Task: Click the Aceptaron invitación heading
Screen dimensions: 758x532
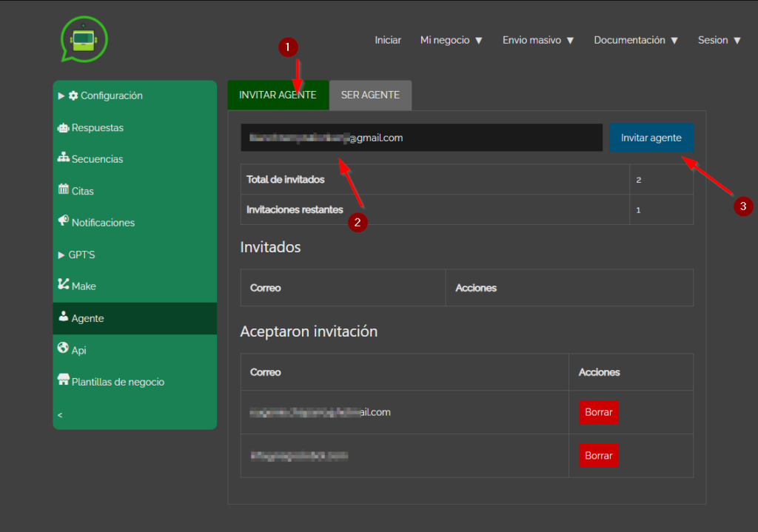Action: 309,331
